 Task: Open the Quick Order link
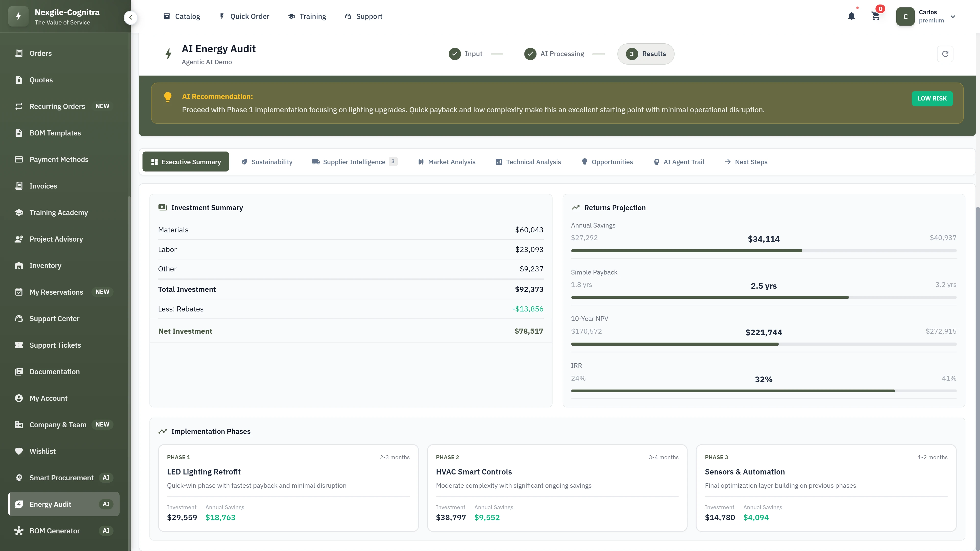(244, 16)
